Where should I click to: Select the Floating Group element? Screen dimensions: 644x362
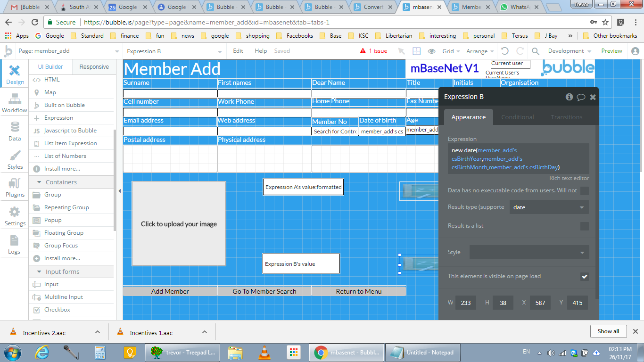click(x=64, y=233)
